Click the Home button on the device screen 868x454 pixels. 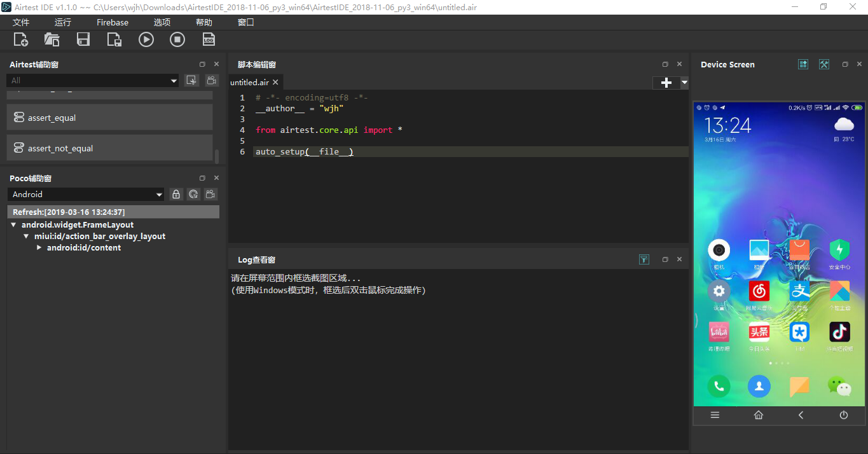pyautogui.click(x=758, y=415)
